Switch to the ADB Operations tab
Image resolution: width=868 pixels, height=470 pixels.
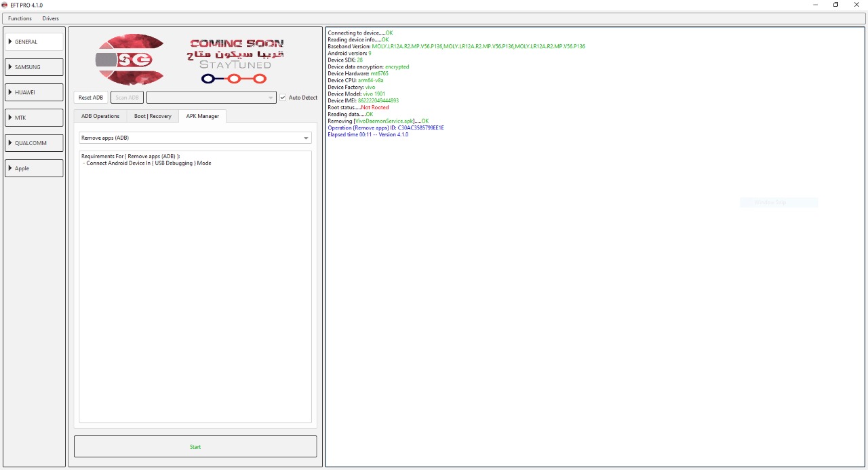pyautogui.click(x=100, y=116)
